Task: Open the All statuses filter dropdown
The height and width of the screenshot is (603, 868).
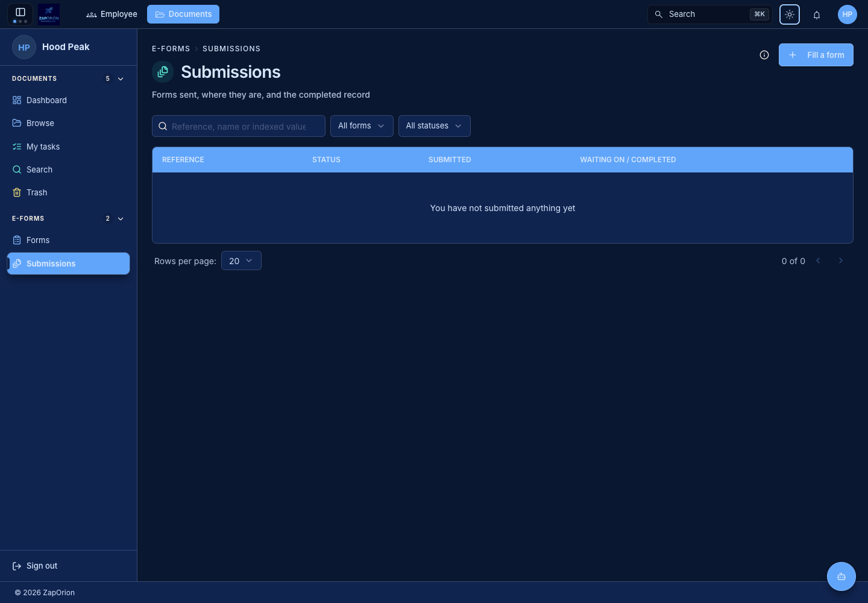Action: pyautogui.click(x=435, y=126)
